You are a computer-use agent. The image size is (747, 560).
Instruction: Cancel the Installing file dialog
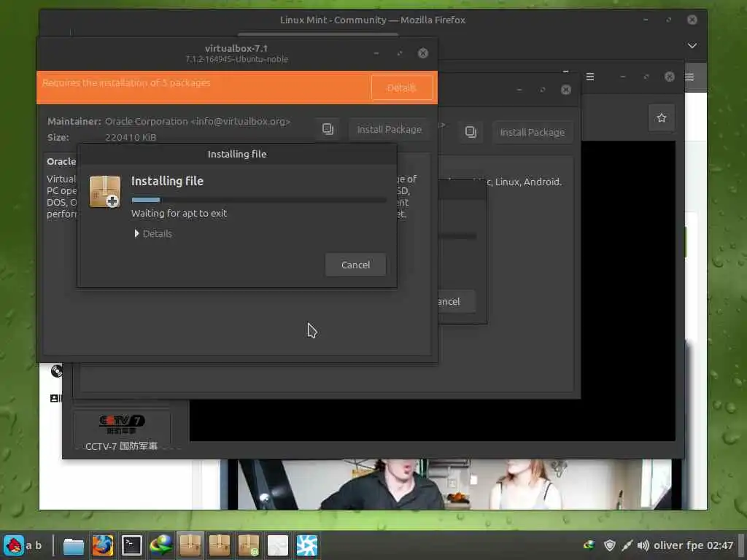[x=355, y=265]
